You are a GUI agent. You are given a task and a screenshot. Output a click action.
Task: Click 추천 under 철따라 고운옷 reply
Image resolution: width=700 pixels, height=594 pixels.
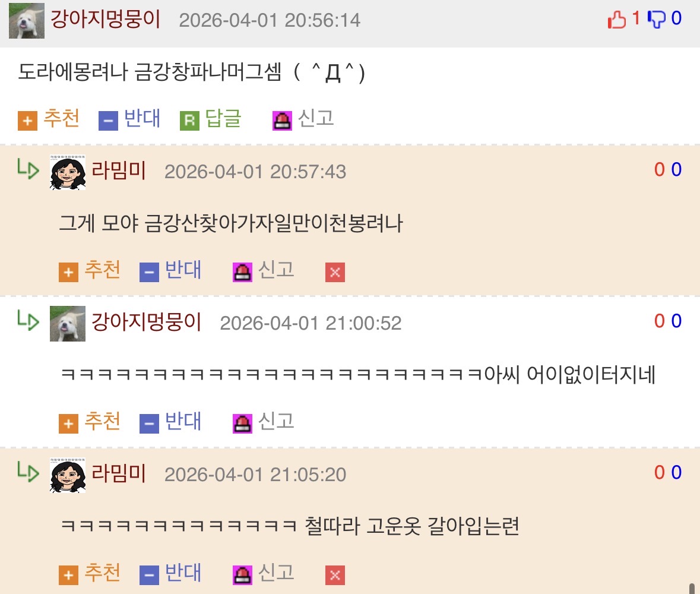pyautogui.click(x=90, y=573)
